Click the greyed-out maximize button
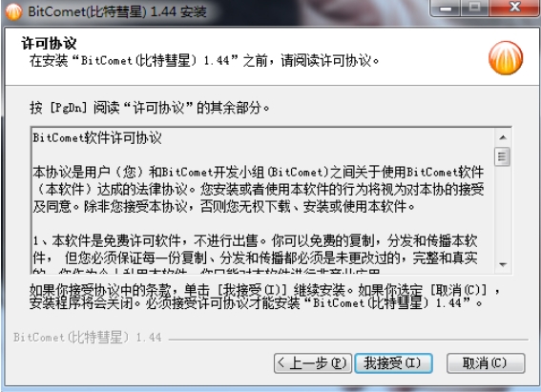 474,8
